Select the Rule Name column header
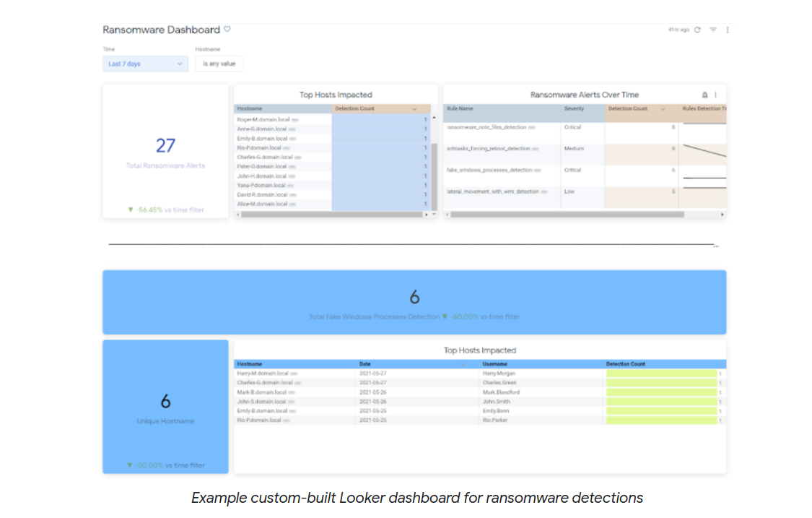 click(x=460, y=108)
